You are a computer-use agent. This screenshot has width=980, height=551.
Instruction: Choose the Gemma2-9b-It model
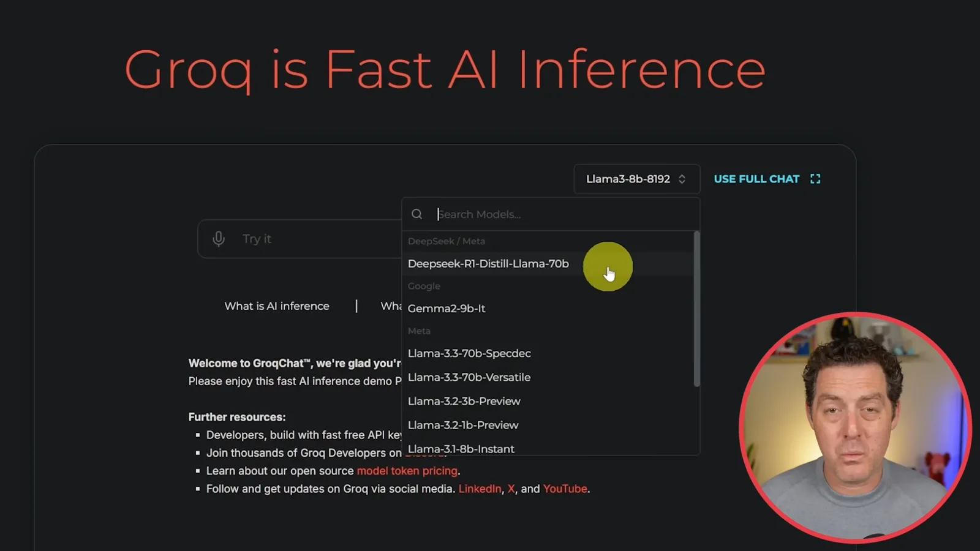[548, 309]
